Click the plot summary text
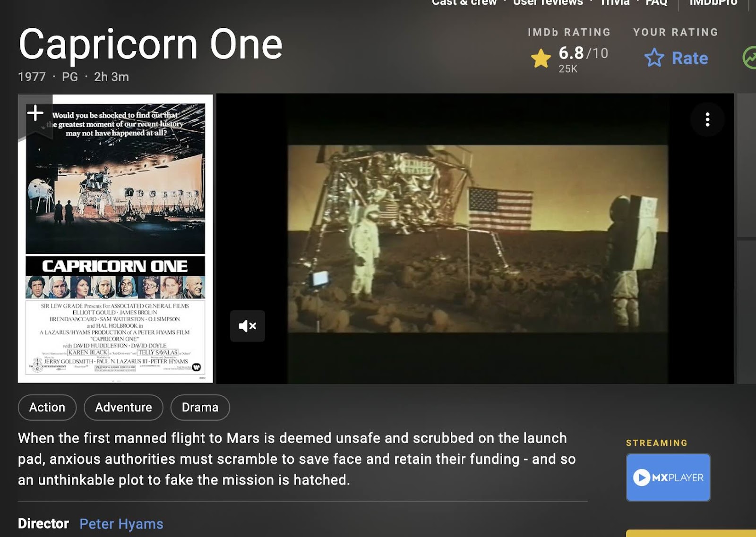 coord(297,459)
